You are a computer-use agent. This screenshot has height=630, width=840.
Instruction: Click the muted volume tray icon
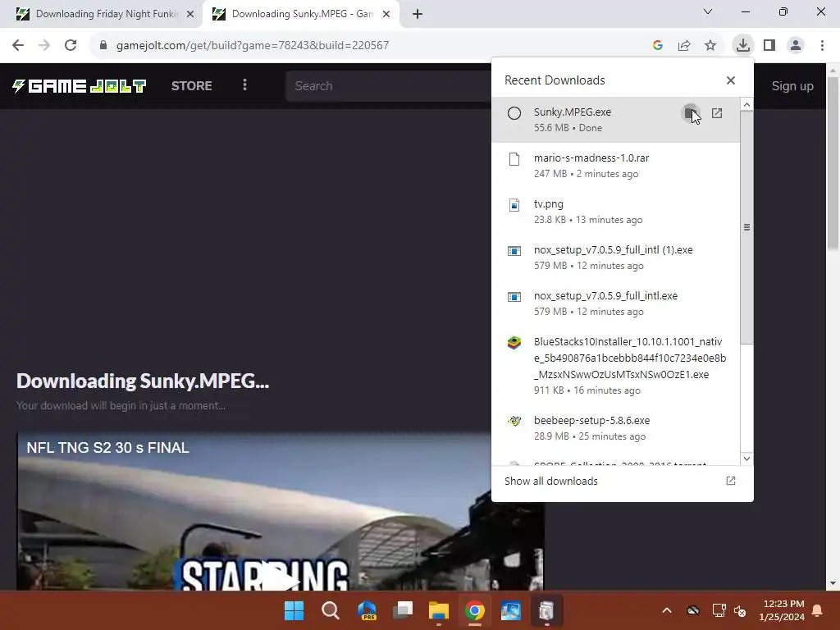click(740, 610)
